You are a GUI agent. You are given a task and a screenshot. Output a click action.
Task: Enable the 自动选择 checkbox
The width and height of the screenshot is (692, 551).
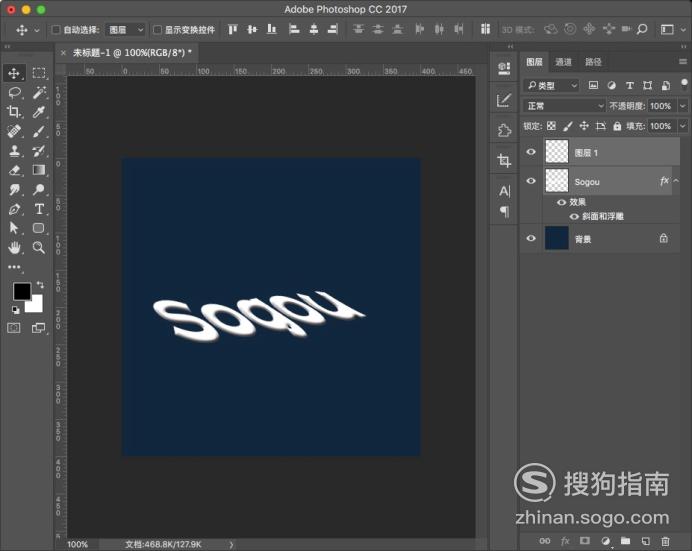click(56, 30)
